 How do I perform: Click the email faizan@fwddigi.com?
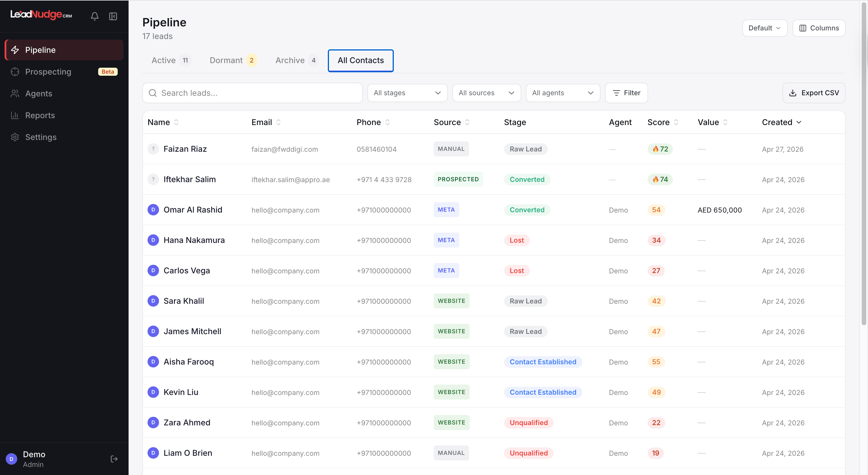[285, 149]
